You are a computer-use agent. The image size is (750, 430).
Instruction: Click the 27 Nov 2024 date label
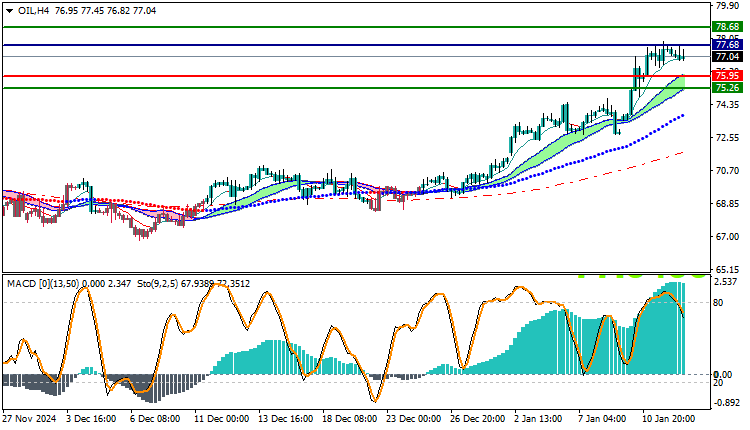[x=29, y=419]
